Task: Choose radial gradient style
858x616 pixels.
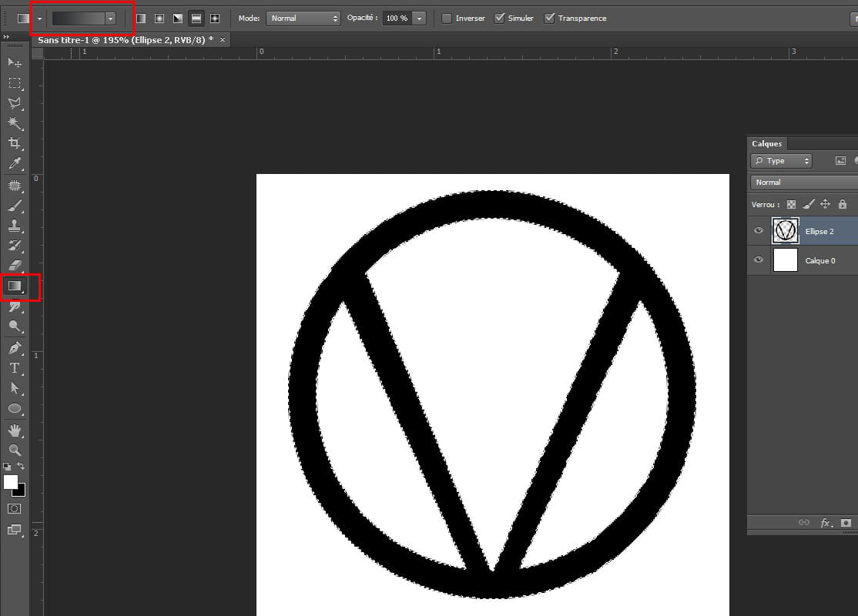Action: tap(159, 18)
